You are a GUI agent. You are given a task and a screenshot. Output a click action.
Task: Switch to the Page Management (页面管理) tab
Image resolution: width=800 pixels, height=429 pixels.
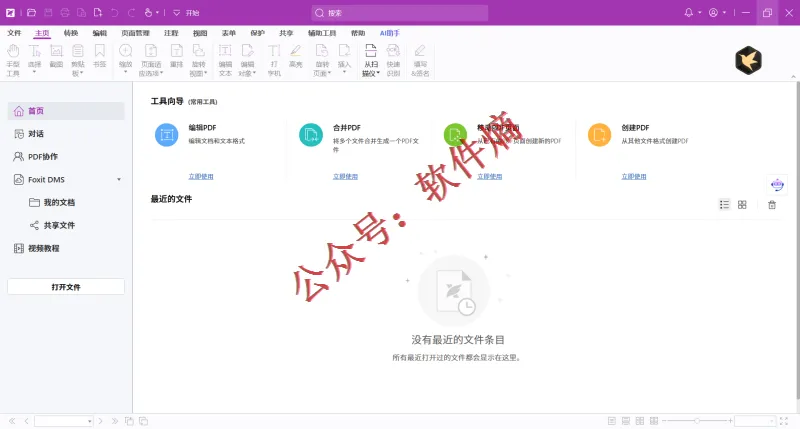pyautogui.click(x=135, y=33)
